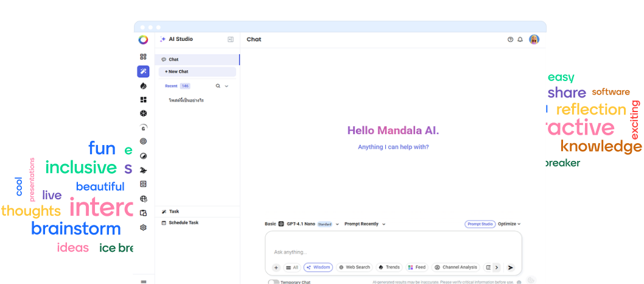Select the AI Studio magic wand icon

(x=143, y=71)
